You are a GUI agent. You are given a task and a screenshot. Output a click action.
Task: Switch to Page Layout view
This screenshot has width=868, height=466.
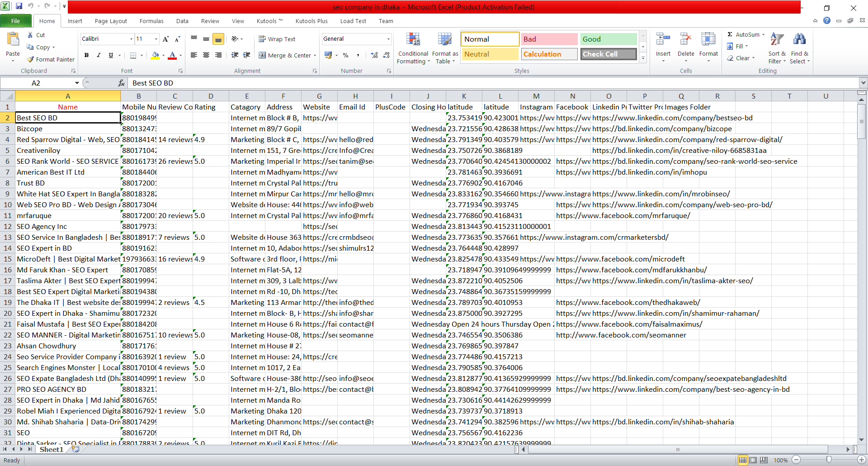(753, 460)
